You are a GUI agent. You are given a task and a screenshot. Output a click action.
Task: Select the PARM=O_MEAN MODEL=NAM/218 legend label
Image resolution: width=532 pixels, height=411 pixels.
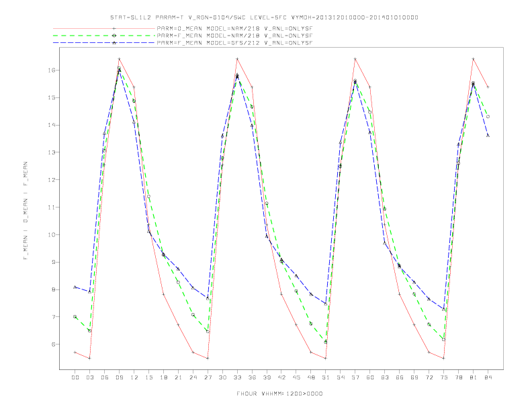(234, 28)
